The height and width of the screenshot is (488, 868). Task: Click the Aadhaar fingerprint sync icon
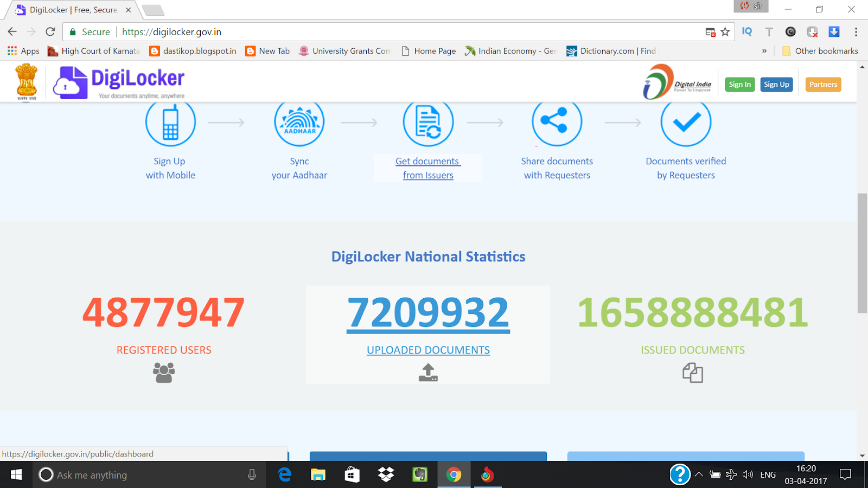[299, 123]
